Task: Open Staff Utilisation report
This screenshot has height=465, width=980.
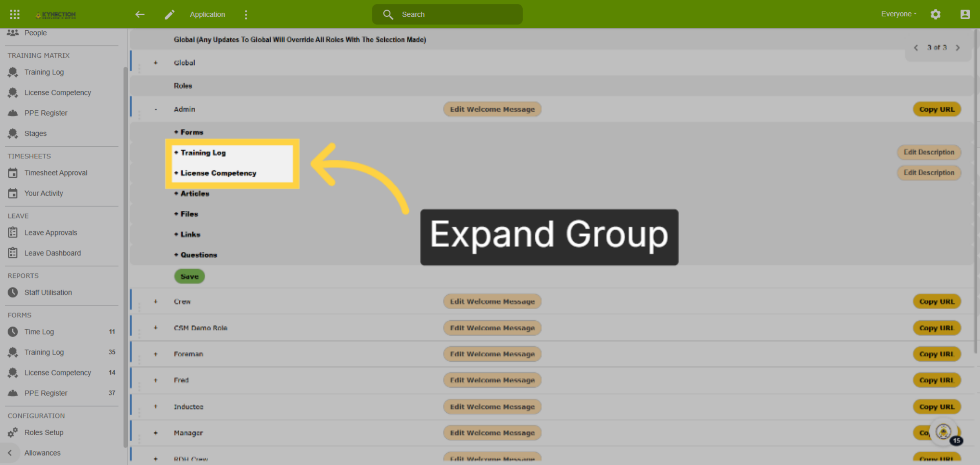Action: (x=48, y=292)
